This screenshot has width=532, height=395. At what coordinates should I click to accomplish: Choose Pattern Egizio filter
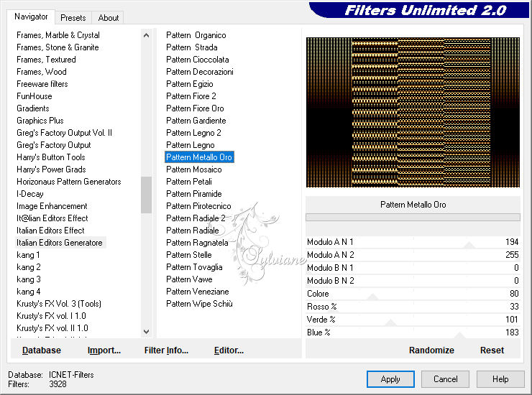[x=190, y=84]
